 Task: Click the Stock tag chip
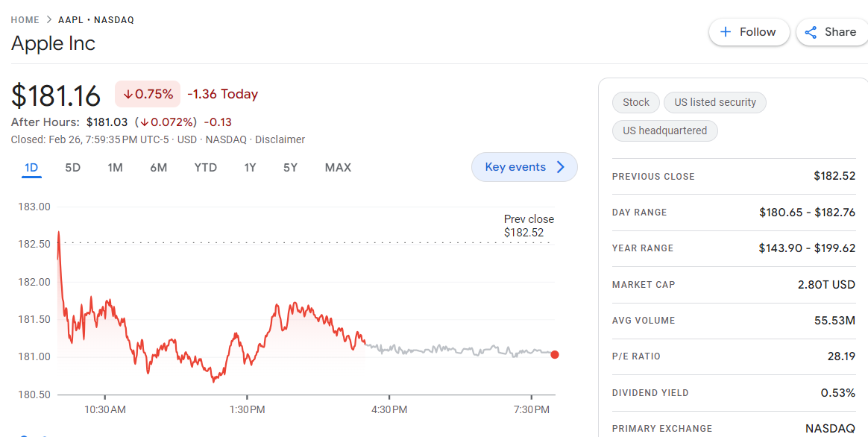point(636,102)
